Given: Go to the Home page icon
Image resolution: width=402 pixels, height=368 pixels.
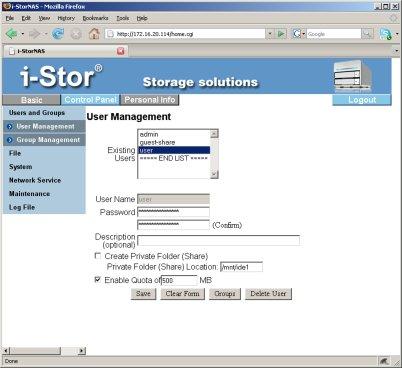Looking at the screenshot, I should (x=94, y=34).
